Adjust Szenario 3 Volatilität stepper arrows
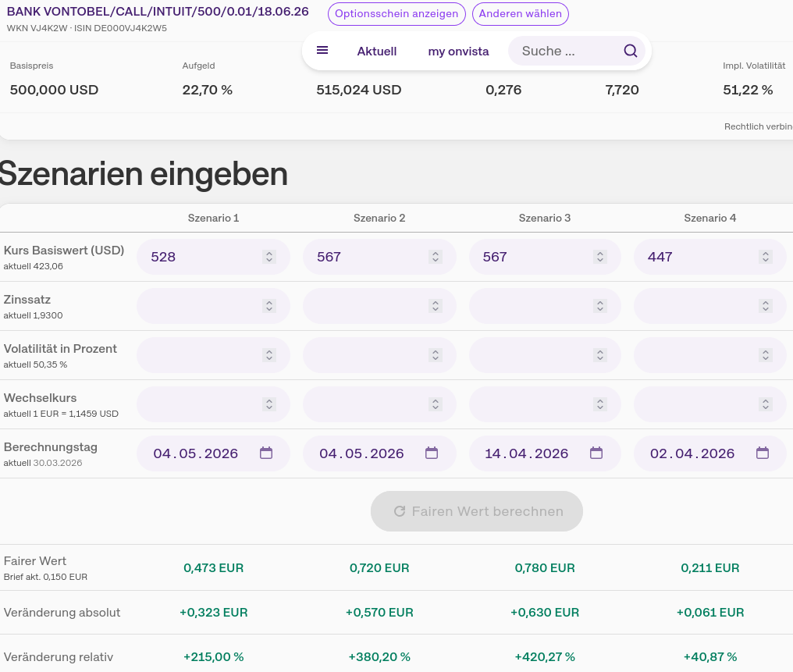The image size is (793, 672). [600, 355]
